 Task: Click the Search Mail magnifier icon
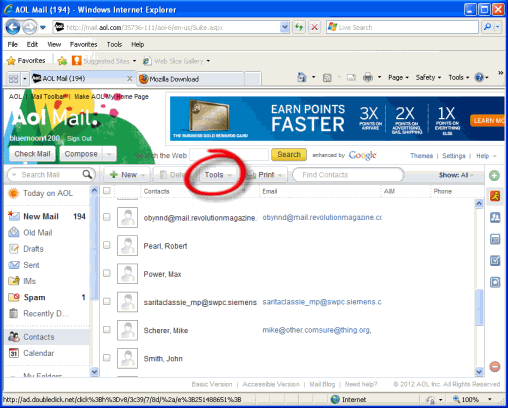87,174
